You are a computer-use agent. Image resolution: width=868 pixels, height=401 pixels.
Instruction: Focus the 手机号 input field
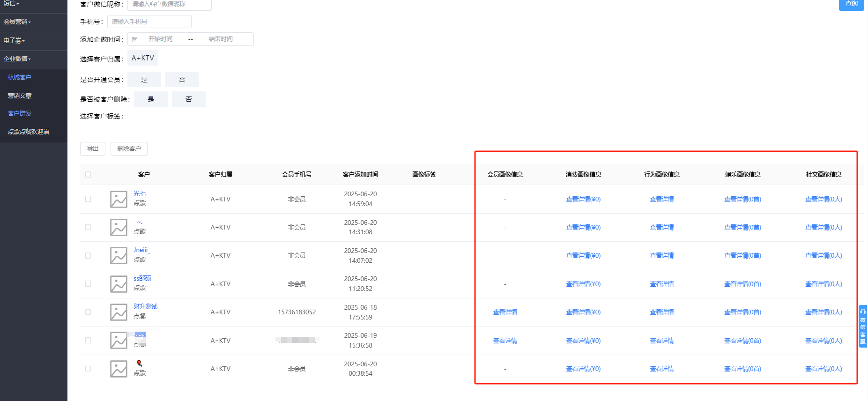point(149,22)
